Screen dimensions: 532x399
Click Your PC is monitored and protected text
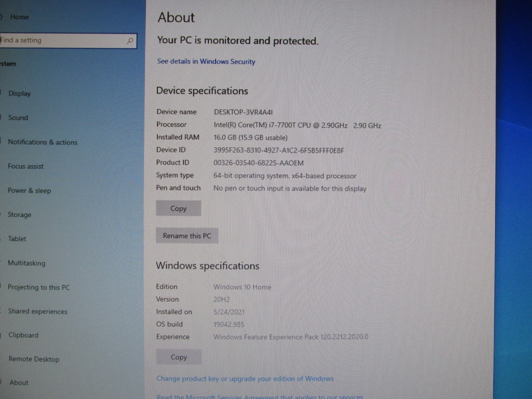coord(238,41)
